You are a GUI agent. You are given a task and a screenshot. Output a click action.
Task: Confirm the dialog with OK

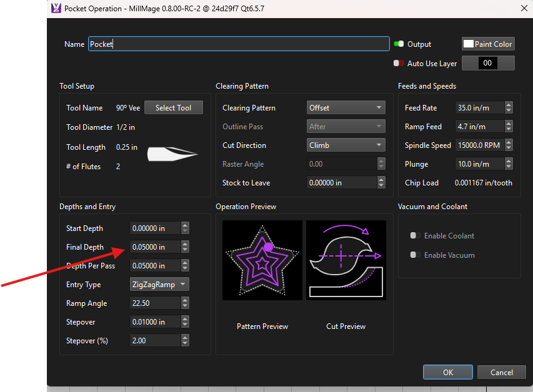pos(447,372)
